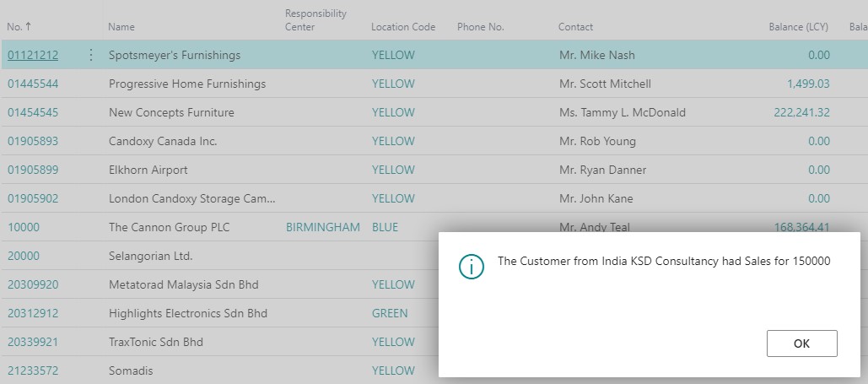
Task: Open customer number 21233572 for Somadis
Action: coord(33,370)
